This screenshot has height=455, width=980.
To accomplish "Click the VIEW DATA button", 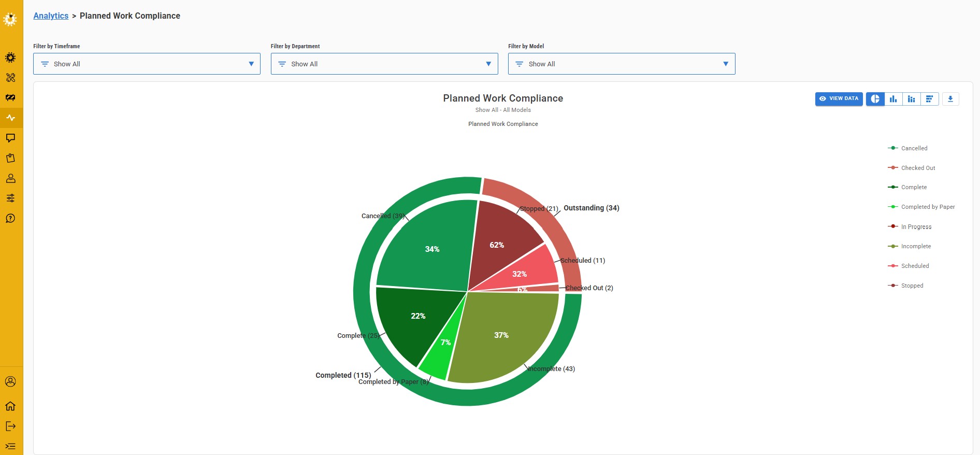I will coord(839,98).
